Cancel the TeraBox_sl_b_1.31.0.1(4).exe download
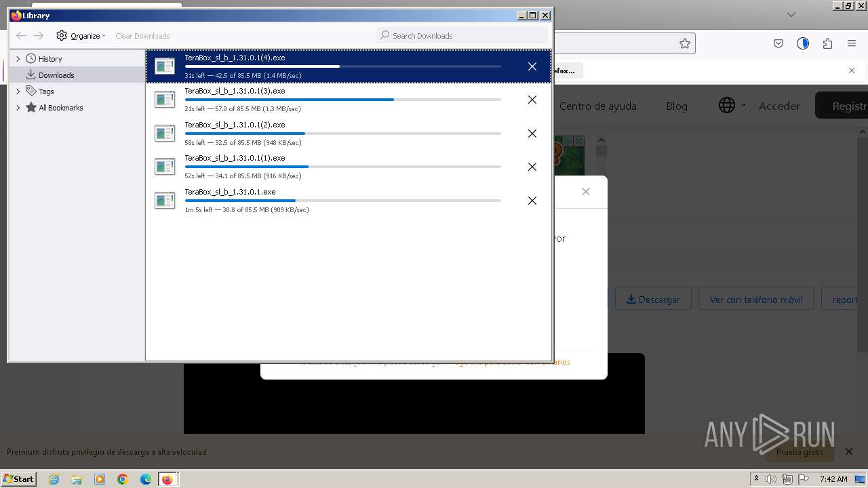 (532, 66)
